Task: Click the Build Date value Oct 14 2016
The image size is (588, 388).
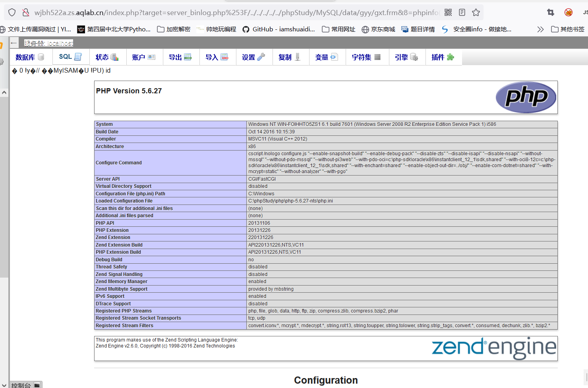Action: point(271,132)
